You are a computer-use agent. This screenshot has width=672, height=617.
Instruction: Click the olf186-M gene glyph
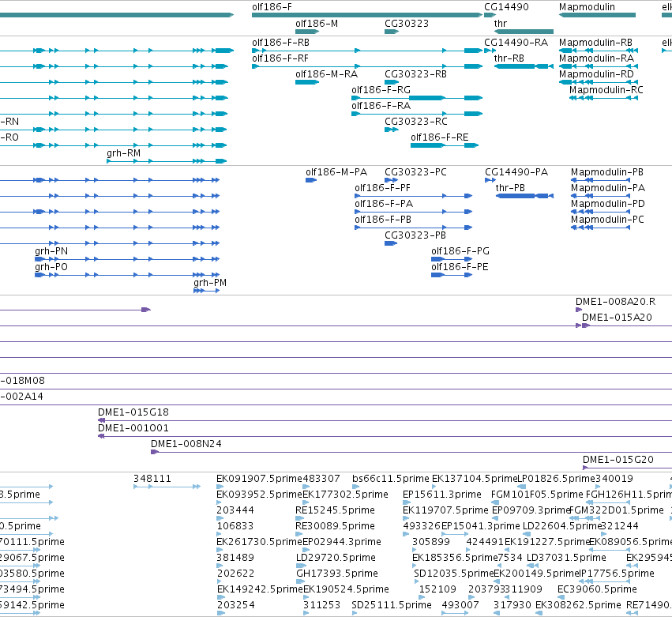[x=307, y=32]
